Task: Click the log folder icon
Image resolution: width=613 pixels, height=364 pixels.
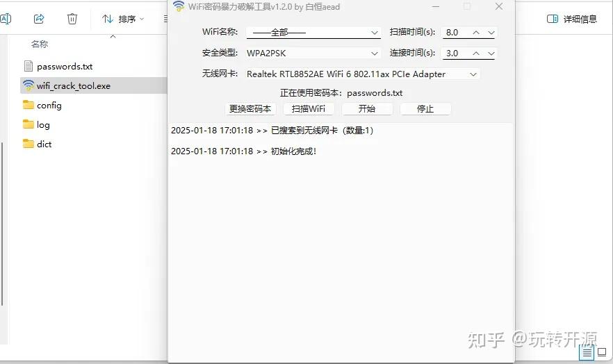Action: tap(28, 124)
